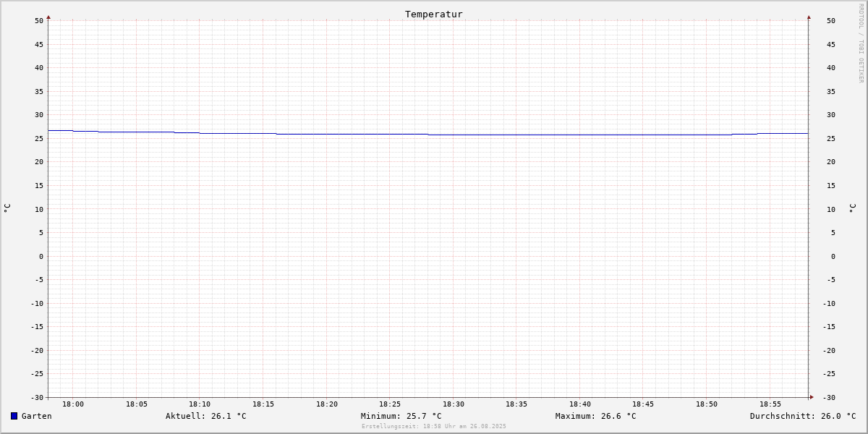
Task: Click the blue temperature line at 18:30
Action: tap(454, 135)
